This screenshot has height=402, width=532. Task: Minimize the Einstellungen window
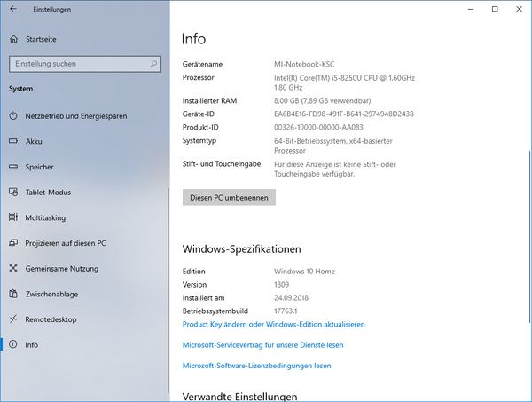[x=471, y=9]
